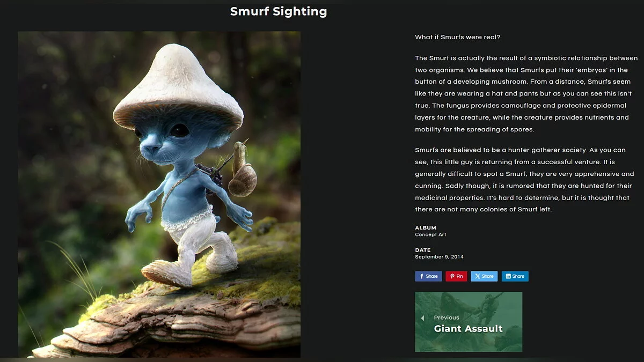Viewport: 644px width, 362px height.
Task: Click the X (Twitter) logo icon
Action: (478, 277)
